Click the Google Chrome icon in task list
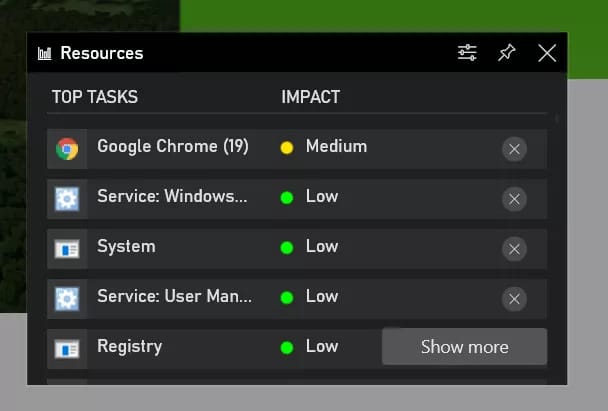This screenshot has height=411, width=608. click(x=67, y=149)
